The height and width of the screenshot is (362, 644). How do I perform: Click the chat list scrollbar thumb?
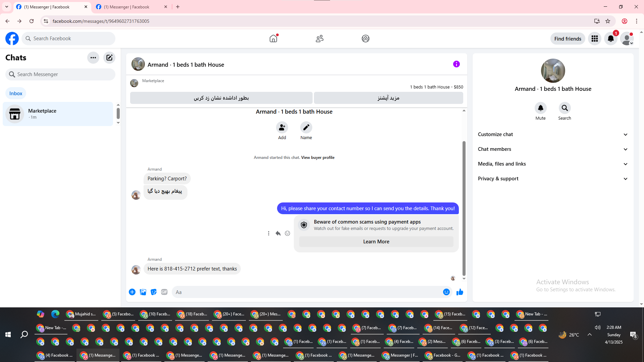pos(118,113)
